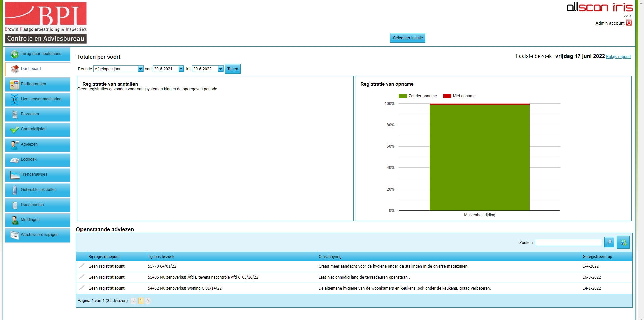Click the green back icon next to Terug naar hoofdmenu

pos(15,54)
